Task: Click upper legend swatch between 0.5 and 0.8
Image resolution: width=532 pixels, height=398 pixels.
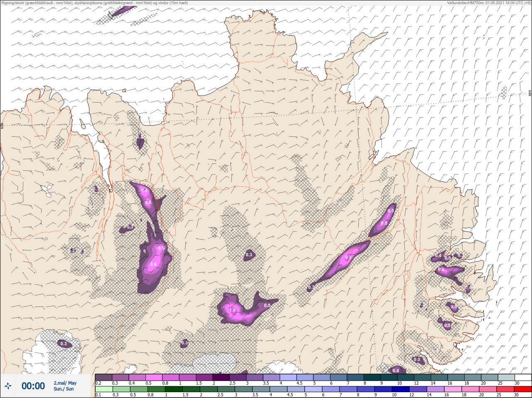Action: 154,377
